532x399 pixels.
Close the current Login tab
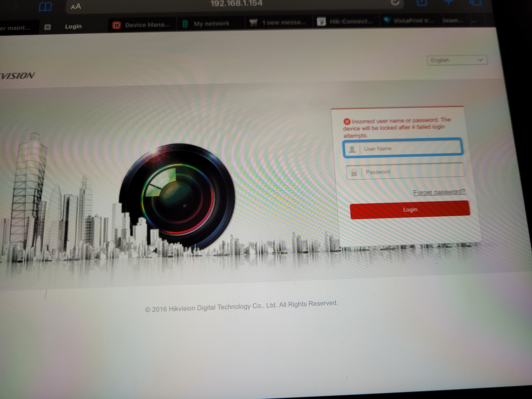48,27
